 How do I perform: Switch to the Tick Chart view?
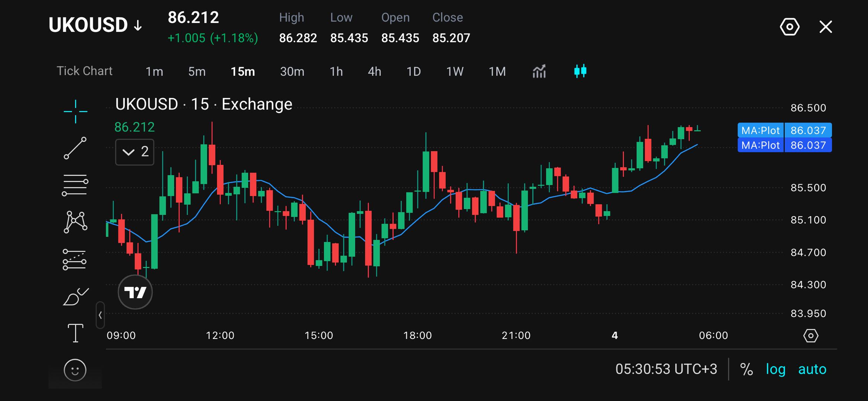[x=84, y=71]
